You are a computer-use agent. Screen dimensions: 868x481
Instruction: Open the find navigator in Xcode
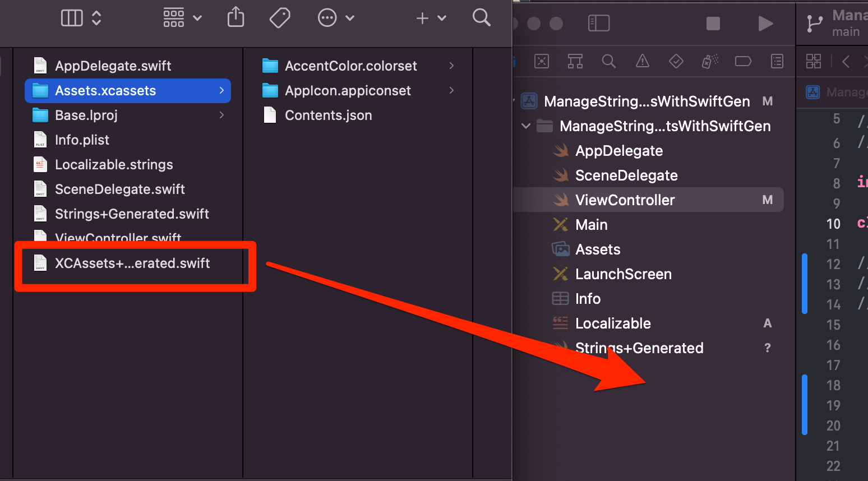609,61
